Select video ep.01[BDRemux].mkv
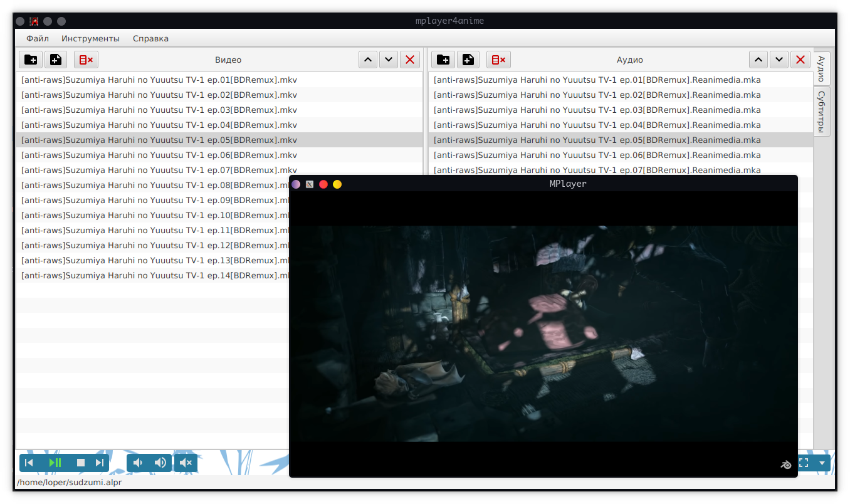Viewport: 850px width, 504px height. 219,80
